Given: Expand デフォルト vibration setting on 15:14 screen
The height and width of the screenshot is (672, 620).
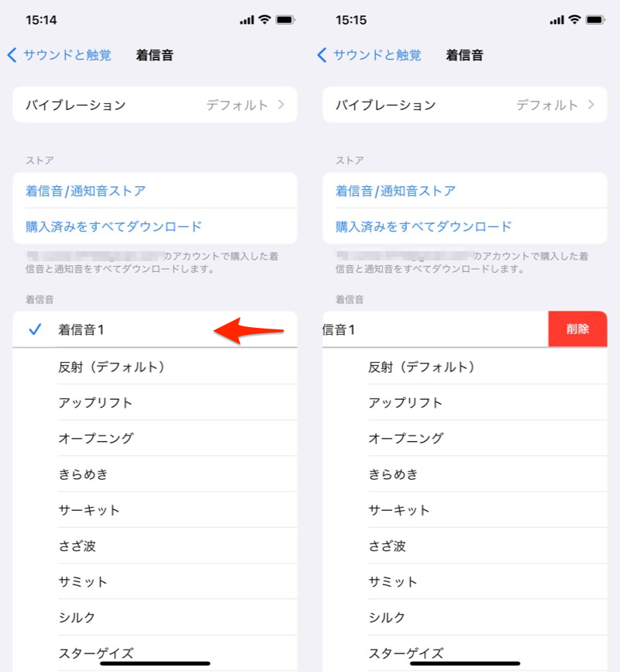Looking at the screenshot, I should tap(237, 105).
